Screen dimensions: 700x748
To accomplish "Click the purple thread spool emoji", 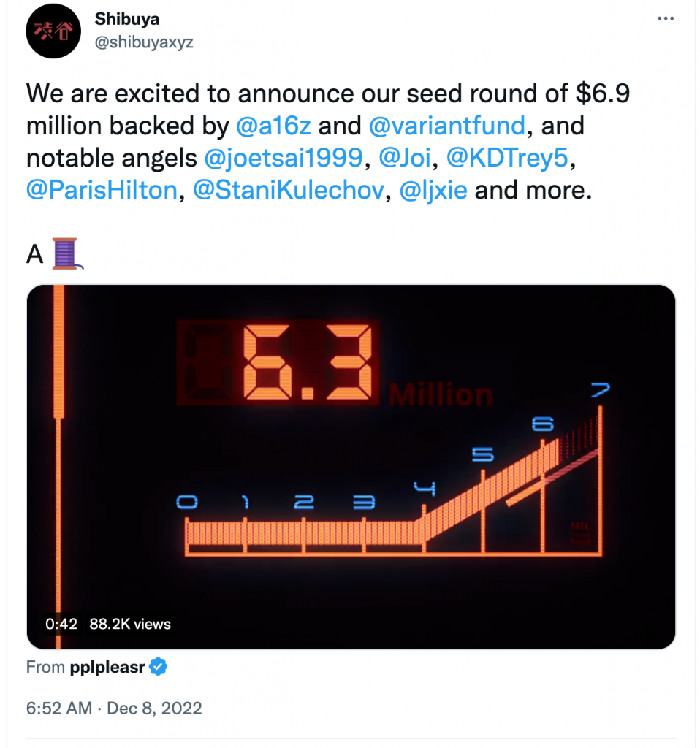I will click(65, 253).
